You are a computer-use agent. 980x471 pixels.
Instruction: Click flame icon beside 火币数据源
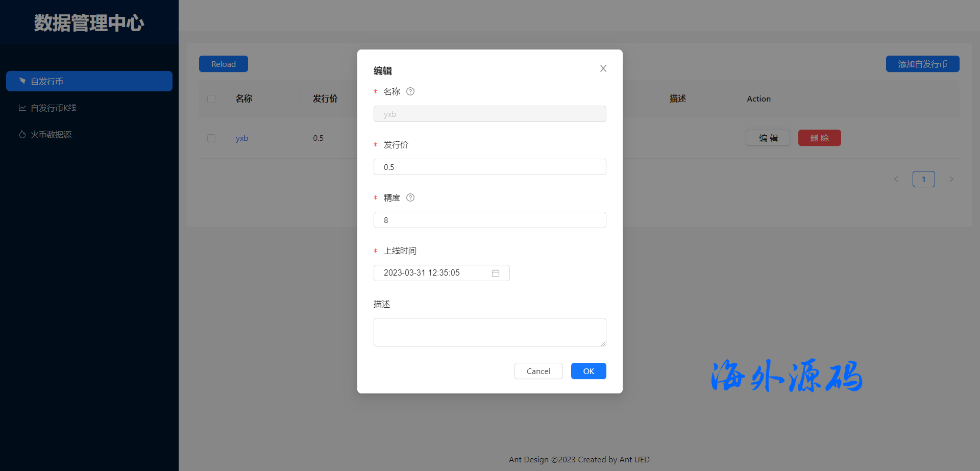[22, 134]
